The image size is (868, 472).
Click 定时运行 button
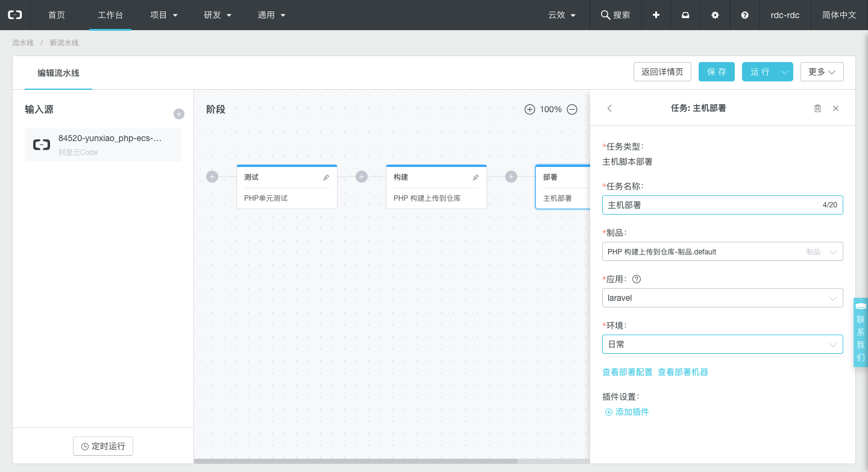[103, 446]
